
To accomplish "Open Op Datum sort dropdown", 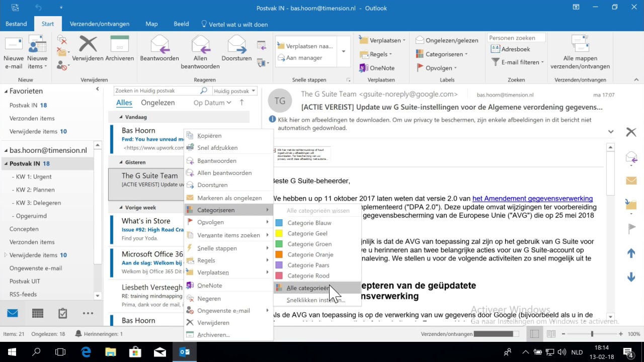I will tap(212, 103).
